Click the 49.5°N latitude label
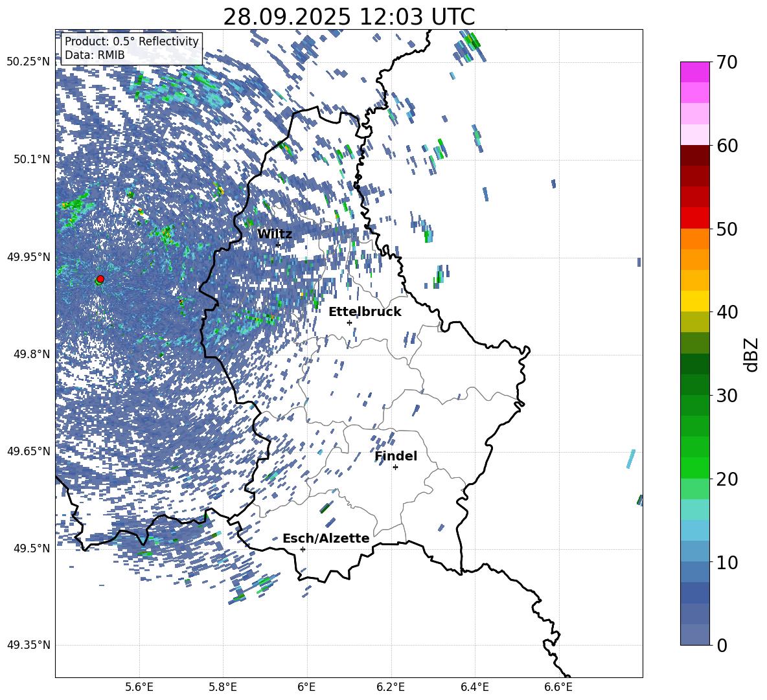This screenshot has width=767, height=700. click(31, 548)
